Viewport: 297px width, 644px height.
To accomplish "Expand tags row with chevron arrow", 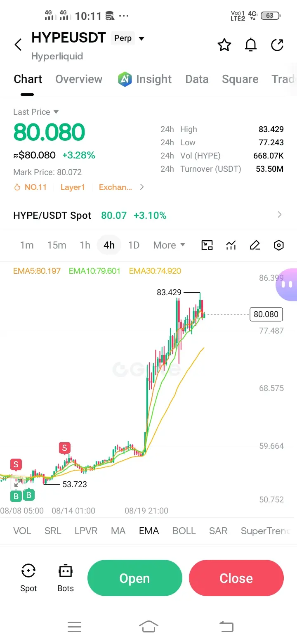I will tap(142, 187).
